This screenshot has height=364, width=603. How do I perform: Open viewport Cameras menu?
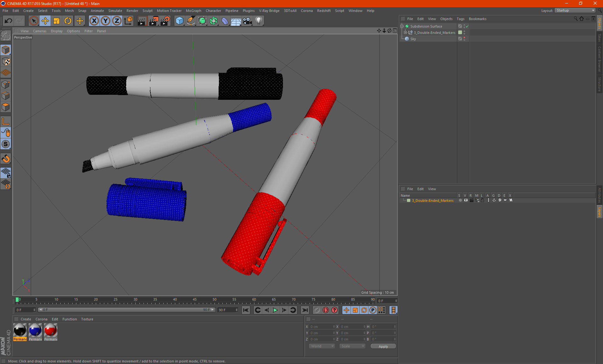[40, 31]
